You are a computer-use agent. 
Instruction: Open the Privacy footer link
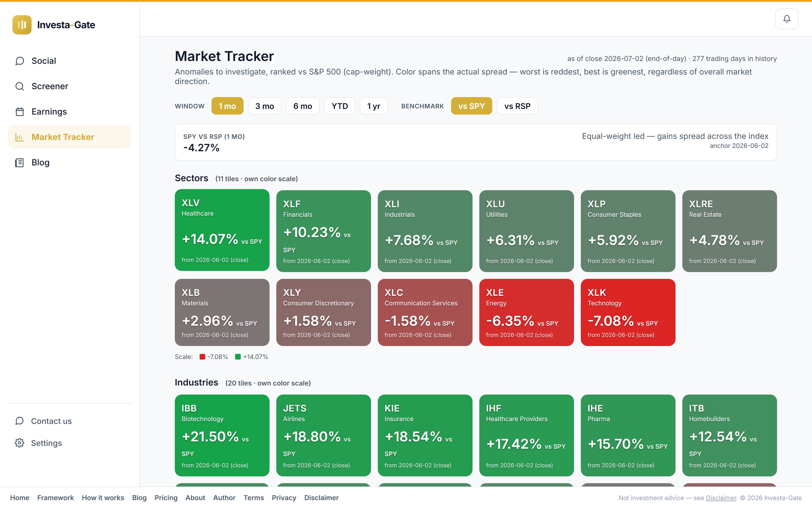(284, 498)
